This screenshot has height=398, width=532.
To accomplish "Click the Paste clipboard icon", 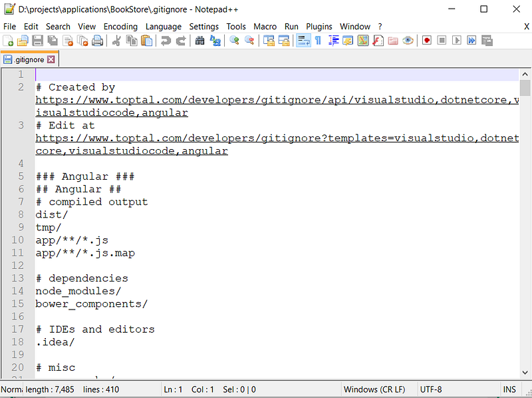I will point(146,41).
